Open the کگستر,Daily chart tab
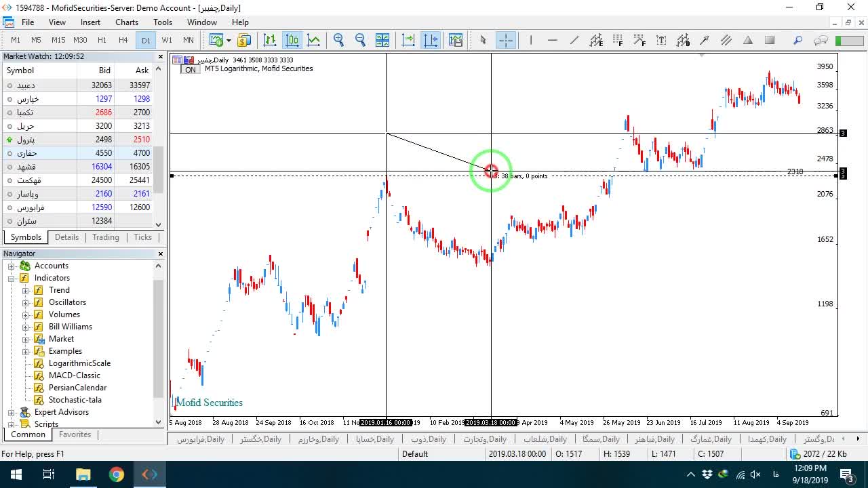The height and width of the screenshot is (488, 868). pos(260,439)
